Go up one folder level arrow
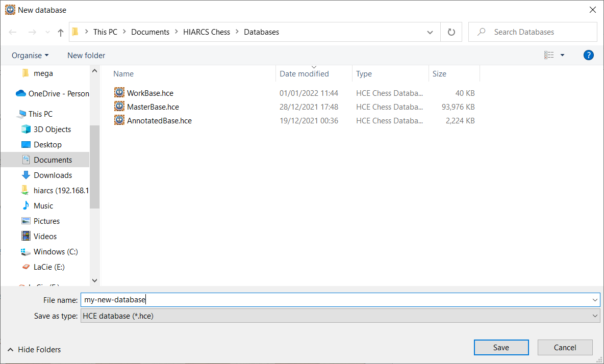Screen dimensions: 604x364 (x=61, y=32)
